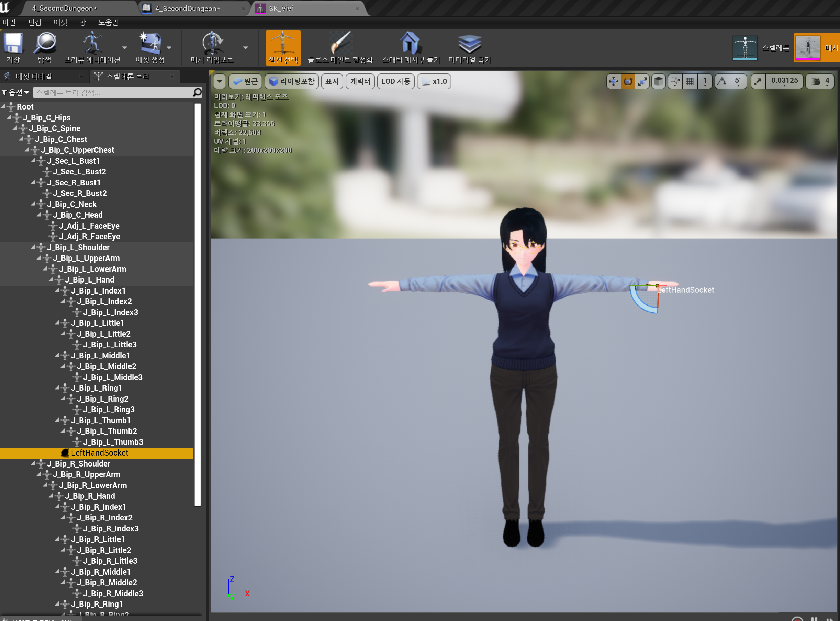Select the translate gizmo icon in viewport

click(x=614, y=81)
